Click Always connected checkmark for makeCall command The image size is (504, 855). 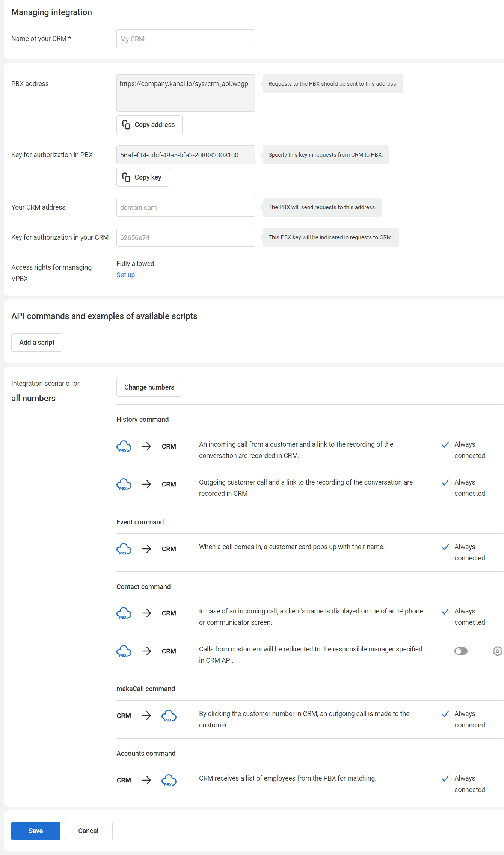(445, 714)
